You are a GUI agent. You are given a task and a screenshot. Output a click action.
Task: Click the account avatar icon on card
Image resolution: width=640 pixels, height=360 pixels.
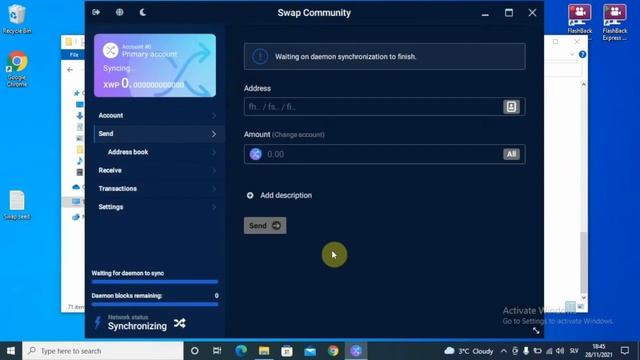tap(110, 51)
